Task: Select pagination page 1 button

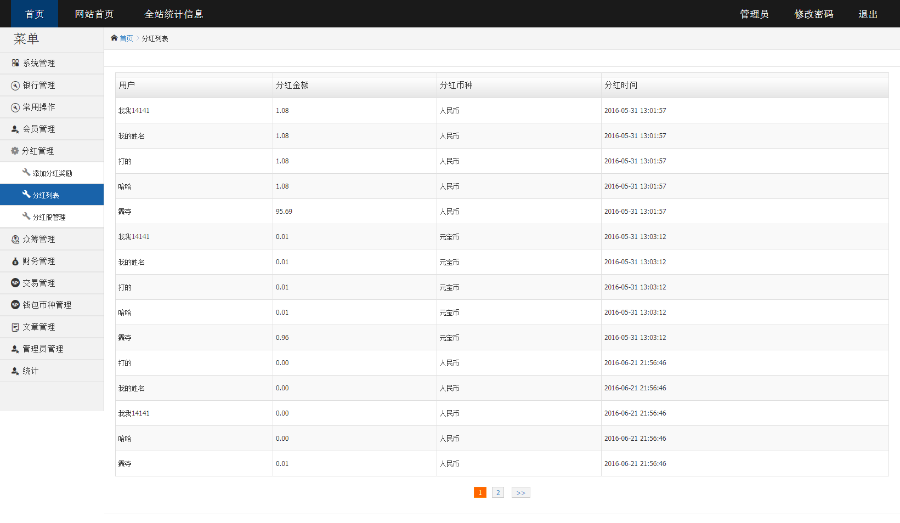Action: coord(480,493)
